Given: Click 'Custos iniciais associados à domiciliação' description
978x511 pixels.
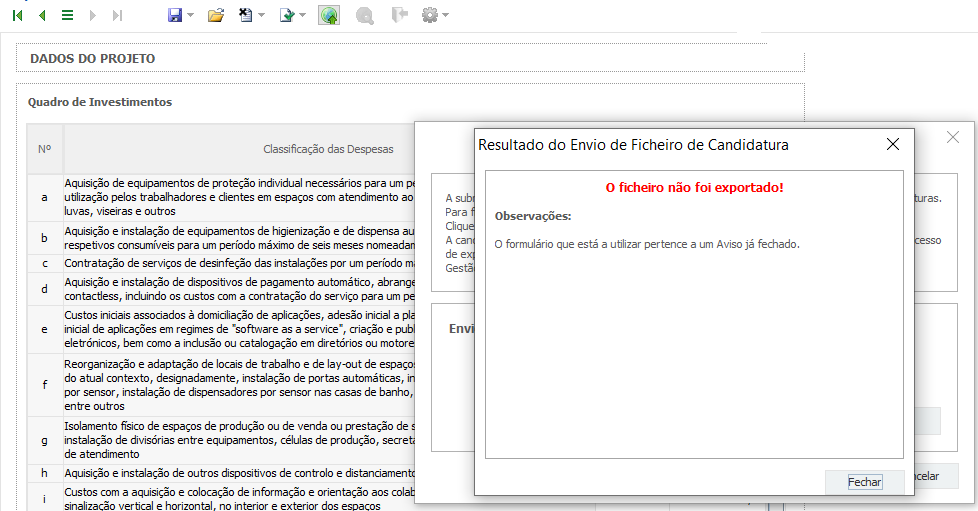Looking at the screenshot, I should click(x=239, y=329).
